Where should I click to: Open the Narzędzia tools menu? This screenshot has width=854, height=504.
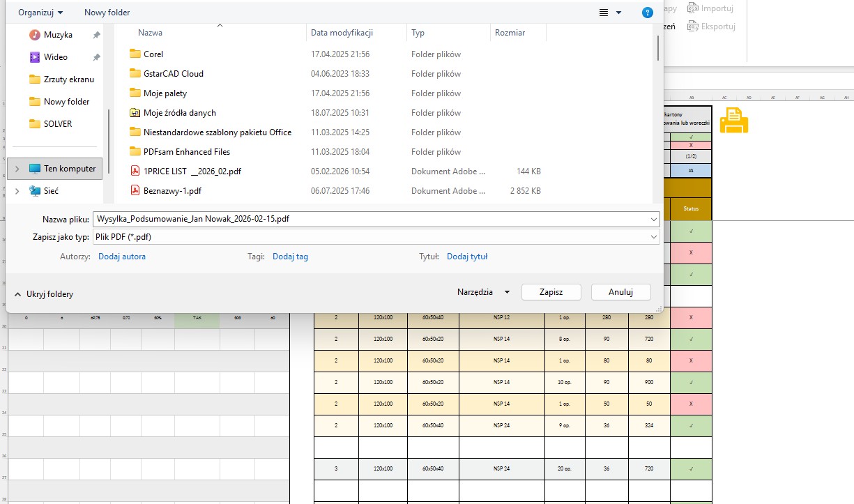coord(483,292)
